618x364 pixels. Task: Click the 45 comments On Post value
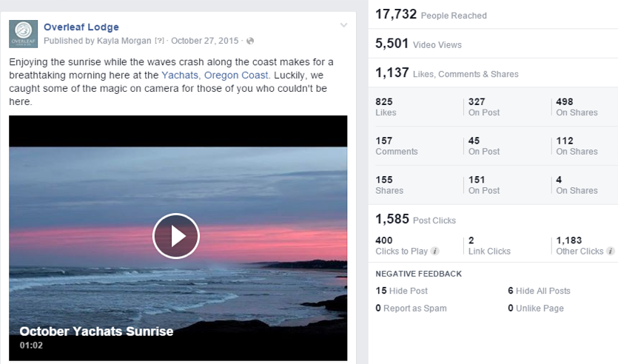484,146
